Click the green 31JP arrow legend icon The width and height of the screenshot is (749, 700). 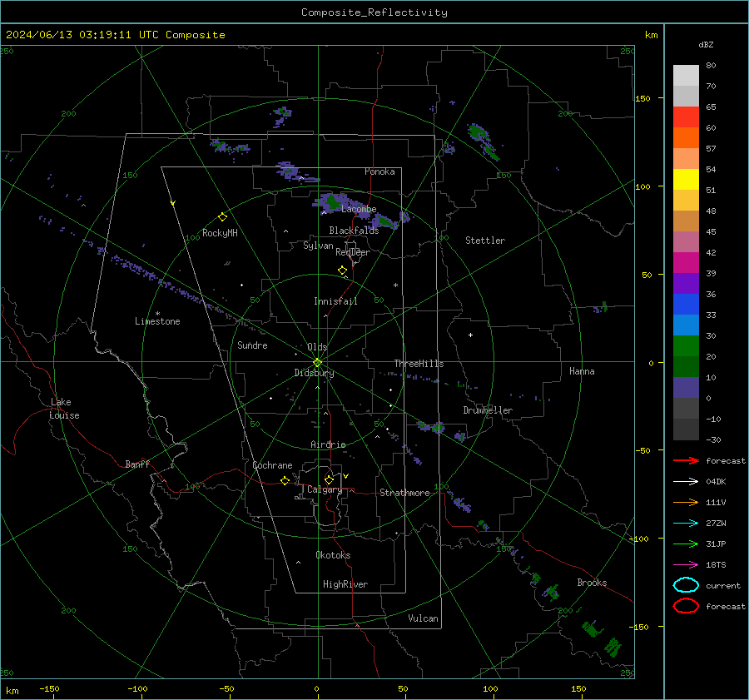click(x=686, y=544)
